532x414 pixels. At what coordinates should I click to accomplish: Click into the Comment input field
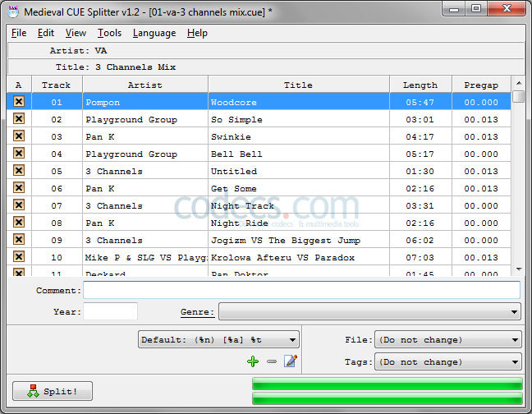coord(301,290)
